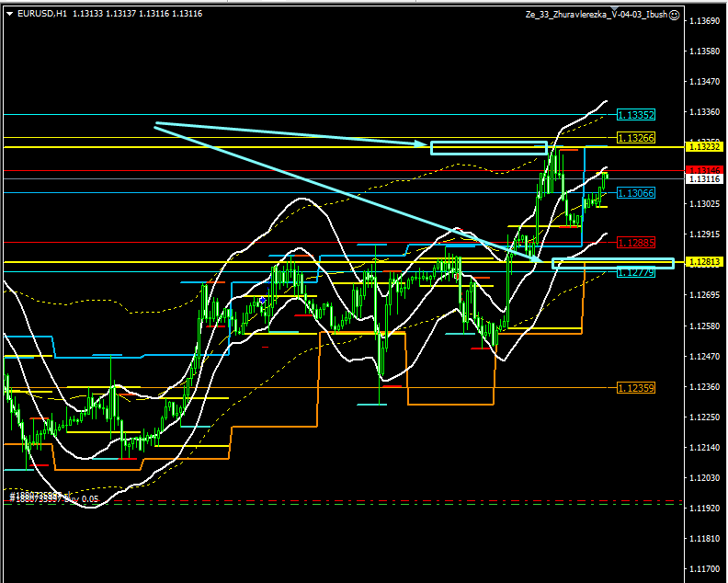The height and width of the screenshot is (583, 728).
Task: Select the red dash-dot order line
Action: click(344, 501)
